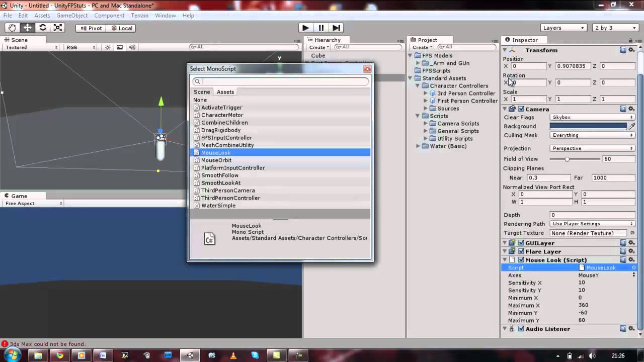Screen dimensions: 644x362
Task: Toggle the Camera component enabled checkbox
Action: pos(521,109)
